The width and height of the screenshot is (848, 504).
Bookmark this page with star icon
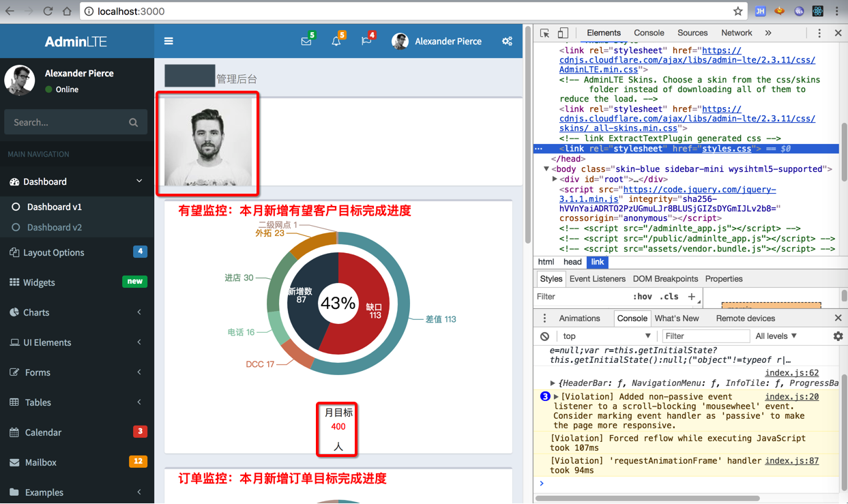click(737, 12)
